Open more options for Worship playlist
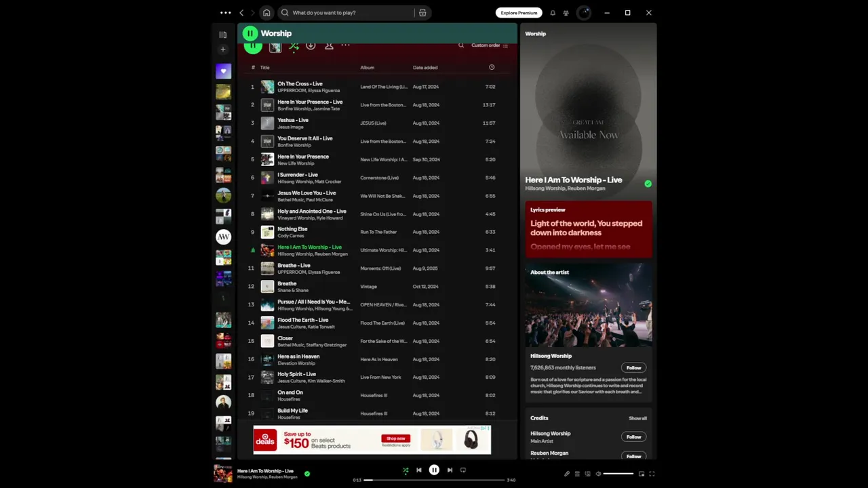Screen dimensions: 868x488 tap(345, 45)
